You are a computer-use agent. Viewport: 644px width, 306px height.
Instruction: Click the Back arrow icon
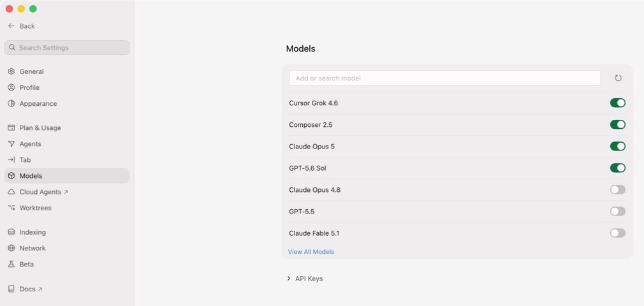11,26
